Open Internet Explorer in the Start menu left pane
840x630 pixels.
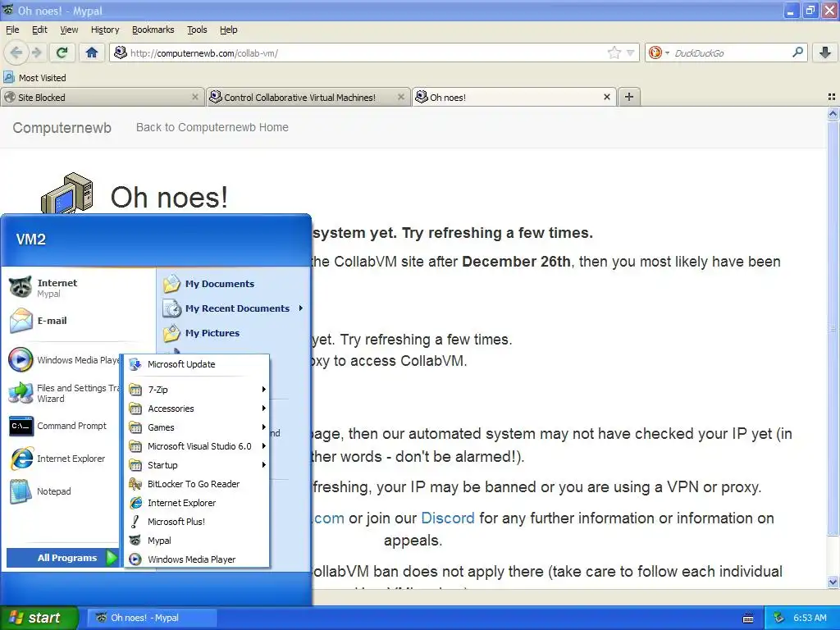point(63,459)
